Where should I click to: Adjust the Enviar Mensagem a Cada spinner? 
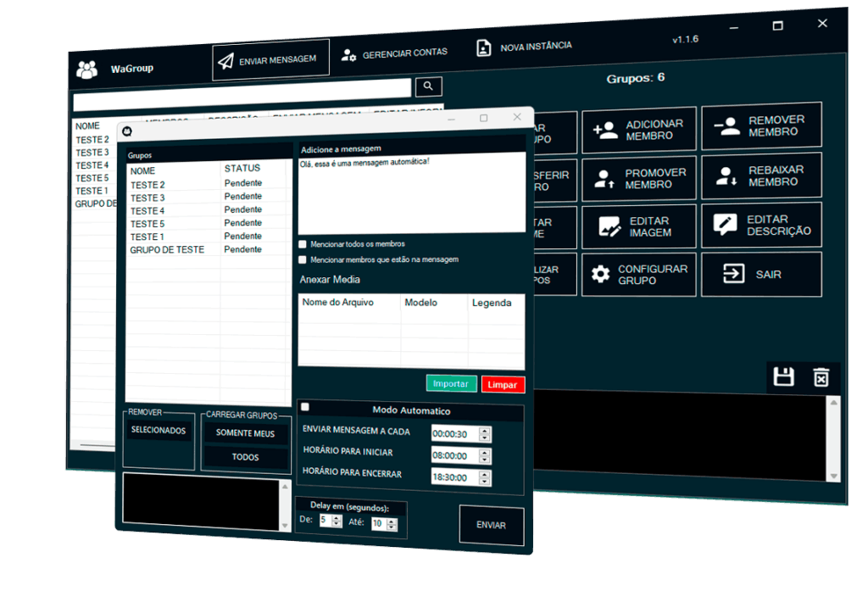click(x=485, y=433)
